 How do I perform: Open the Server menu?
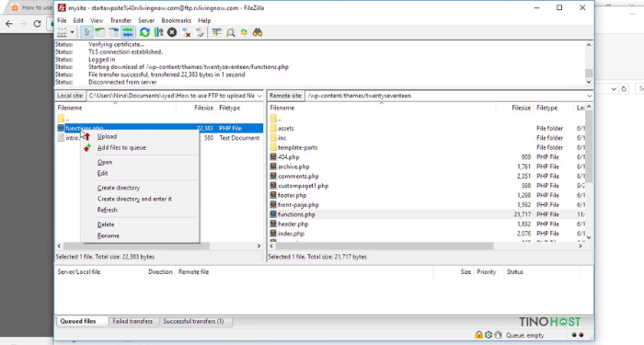[x=146, y=20]
